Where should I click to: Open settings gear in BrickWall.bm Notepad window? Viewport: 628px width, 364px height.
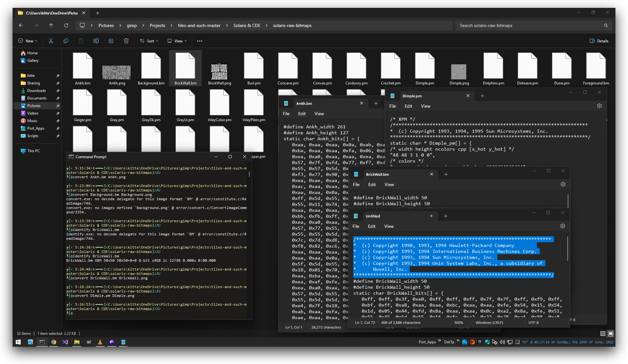coord(563,185)
